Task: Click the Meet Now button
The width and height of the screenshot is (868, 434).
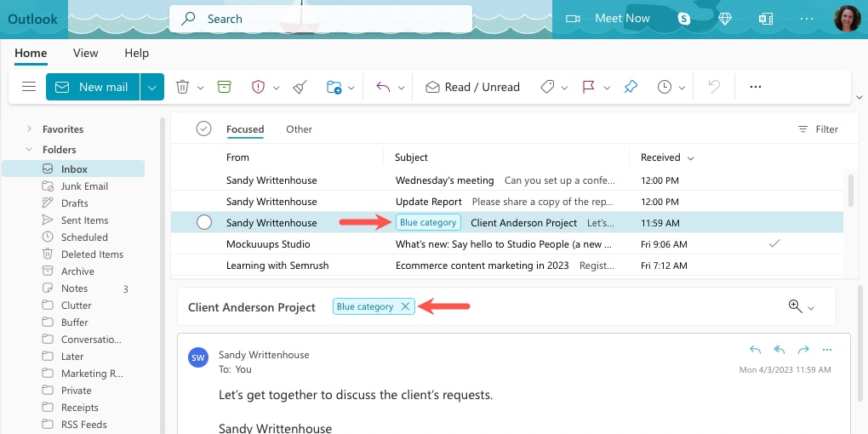Action: coord(610,18)
